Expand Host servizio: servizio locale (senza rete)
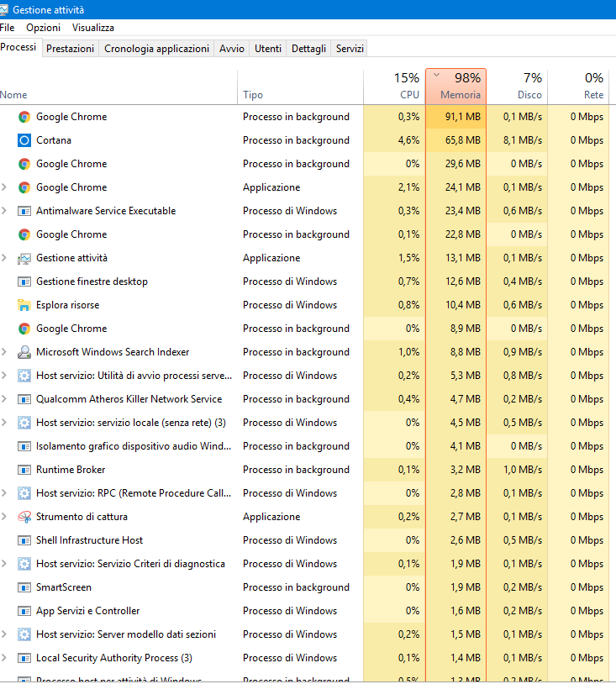Screen dimensions: 616x684 [x=4, y=423]
